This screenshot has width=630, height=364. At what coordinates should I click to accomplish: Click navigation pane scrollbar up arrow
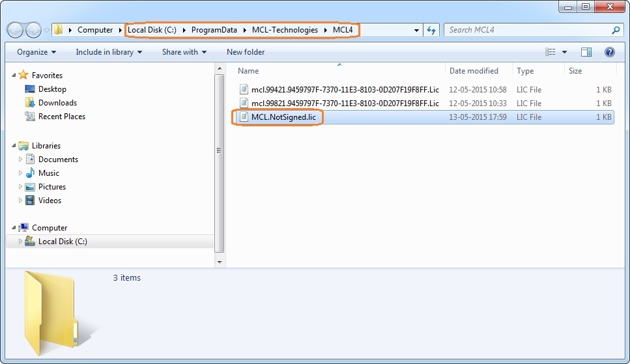click(220, 69)
